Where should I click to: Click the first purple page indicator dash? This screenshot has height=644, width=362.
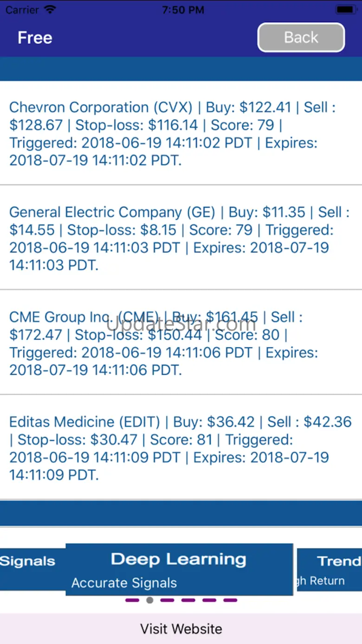132,600
